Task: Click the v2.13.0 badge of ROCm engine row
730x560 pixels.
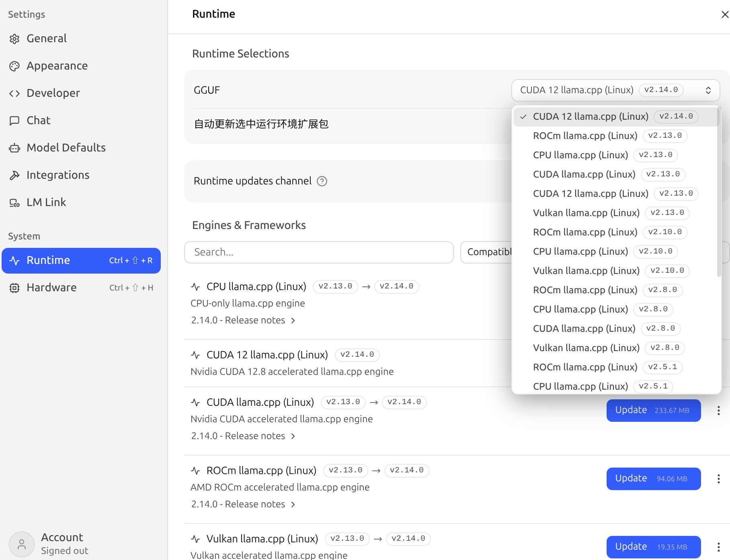Action: coord(345,470)
